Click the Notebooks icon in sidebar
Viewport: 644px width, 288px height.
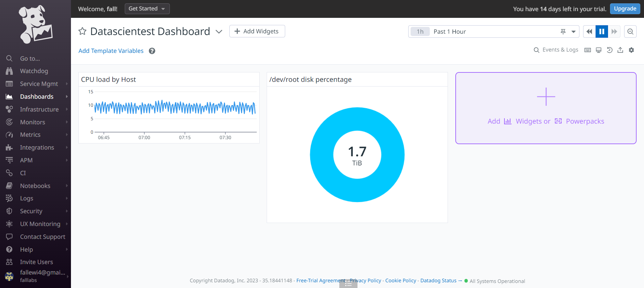9,186
